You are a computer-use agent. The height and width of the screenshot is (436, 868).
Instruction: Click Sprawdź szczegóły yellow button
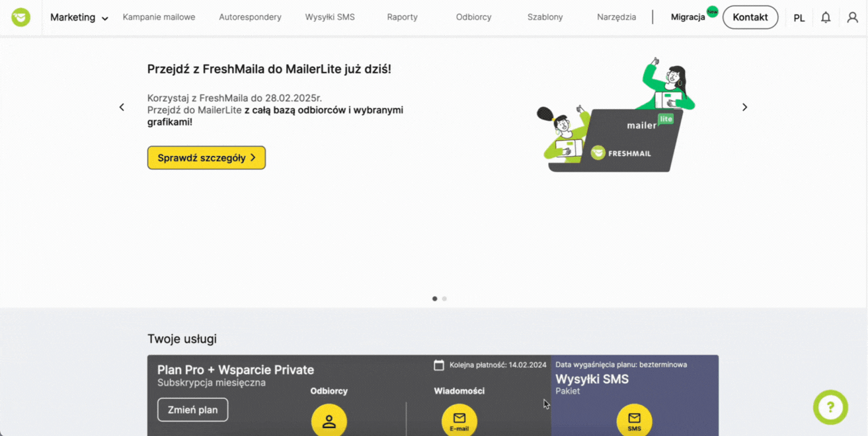click(206, 158)
